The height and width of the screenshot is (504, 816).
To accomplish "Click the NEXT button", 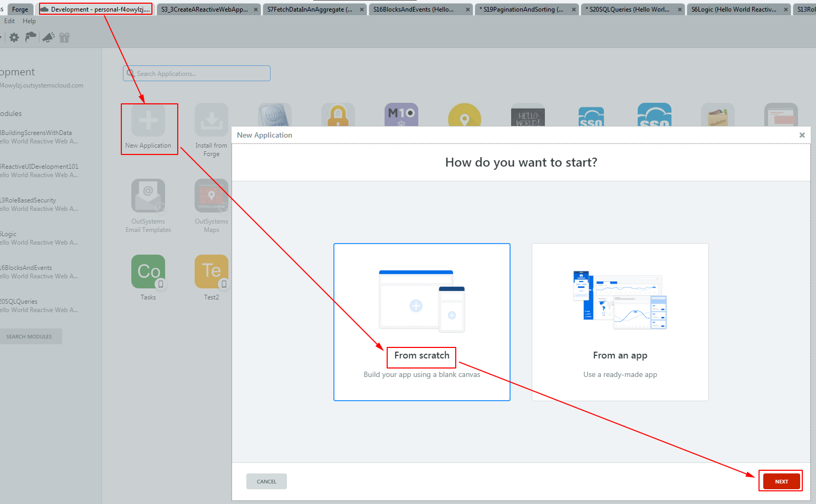I will point(781,481).
